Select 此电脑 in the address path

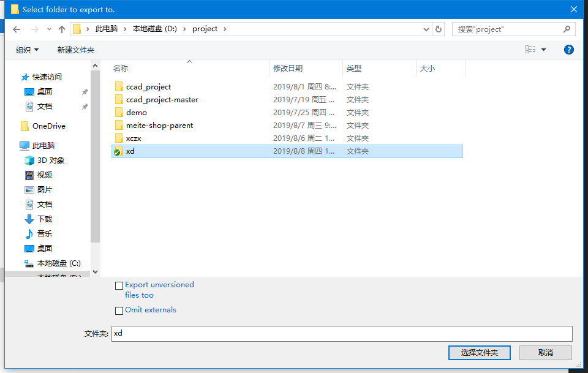point(107,29)
